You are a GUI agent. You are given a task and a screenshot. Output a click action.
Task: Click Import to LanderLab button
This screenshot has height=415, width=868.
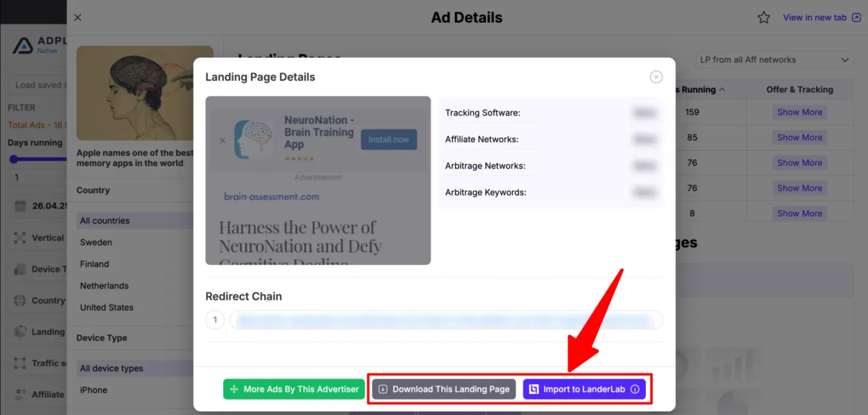click(584, 389)
